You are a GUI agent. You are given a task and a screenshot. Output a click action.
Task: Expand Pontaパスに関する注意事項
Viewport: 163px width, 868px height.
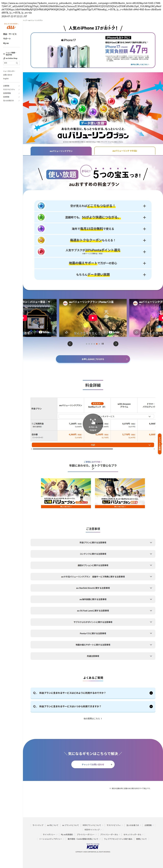(x=93, y=633)
